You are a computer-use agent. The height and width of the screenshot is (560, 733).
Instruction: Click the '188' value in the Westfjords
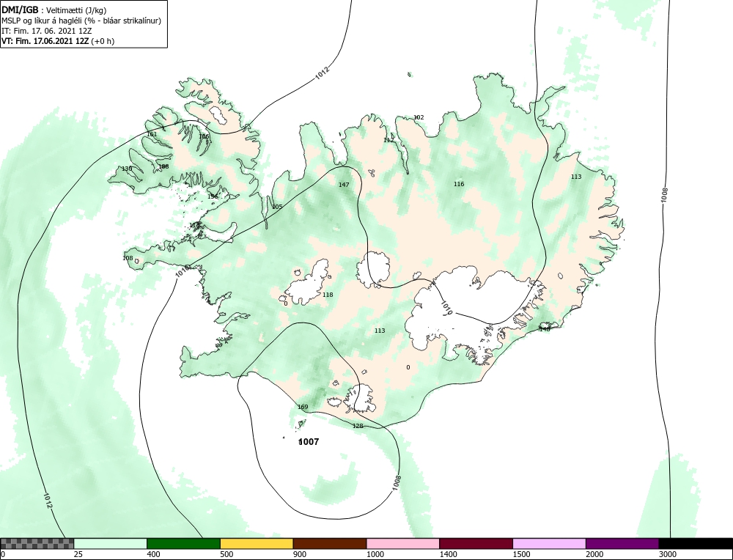[x=163, y=166]
